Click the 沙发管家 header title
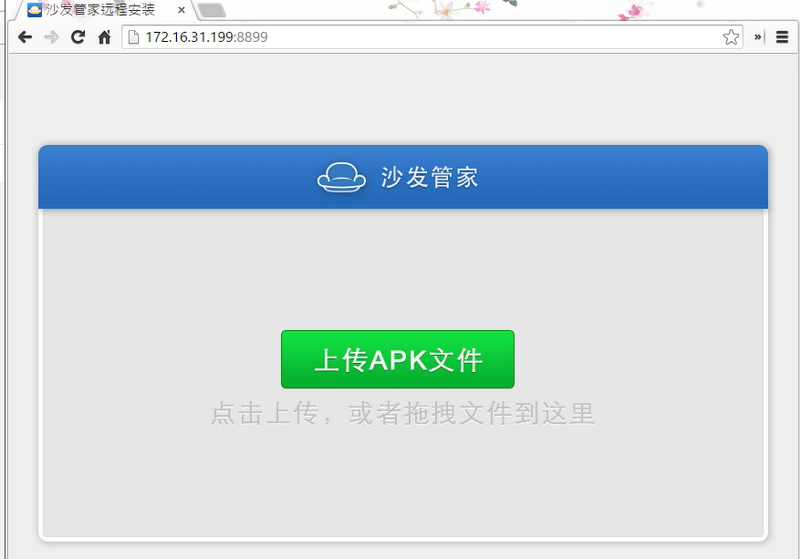800x559 pixels. point(429,177)
